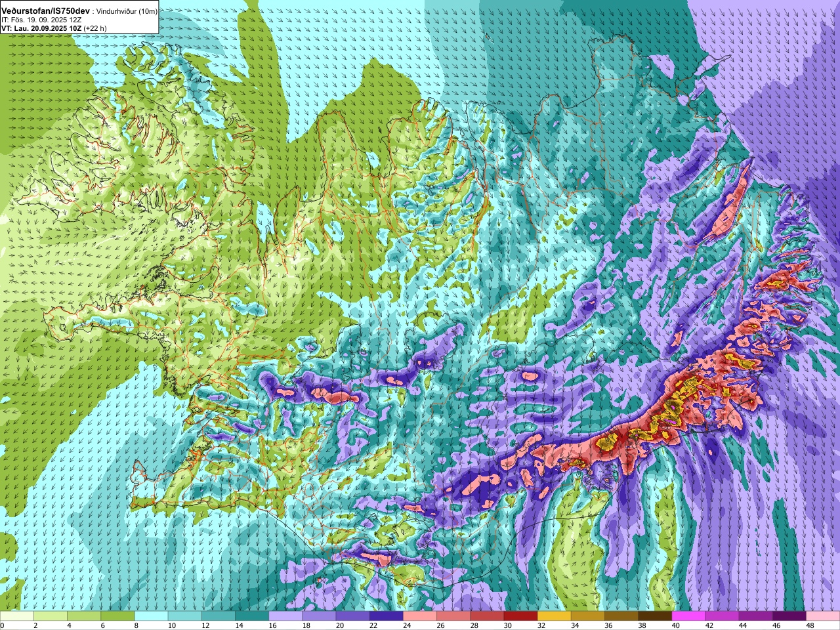This screenshot has width=840, height=630.
Task: Pick the yellow swatch between 32 and 34
Action: click(x=554, y=616)
